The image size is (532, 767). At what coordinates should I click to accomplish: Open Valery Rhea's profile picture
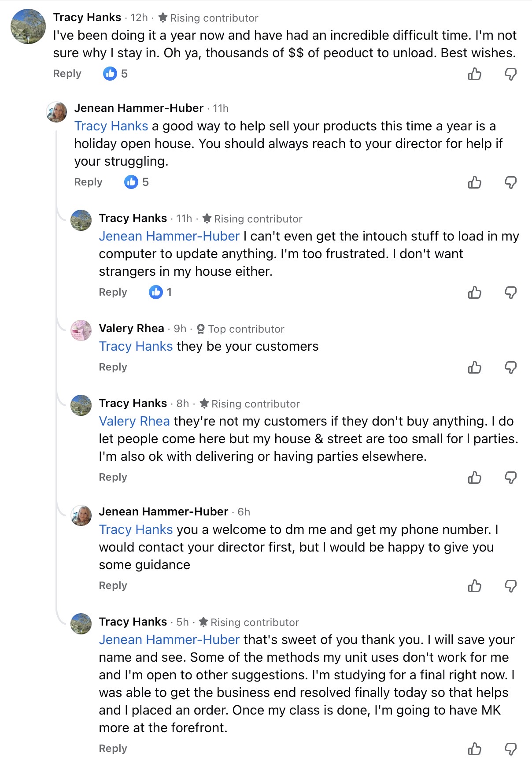(x=81, y=330)
